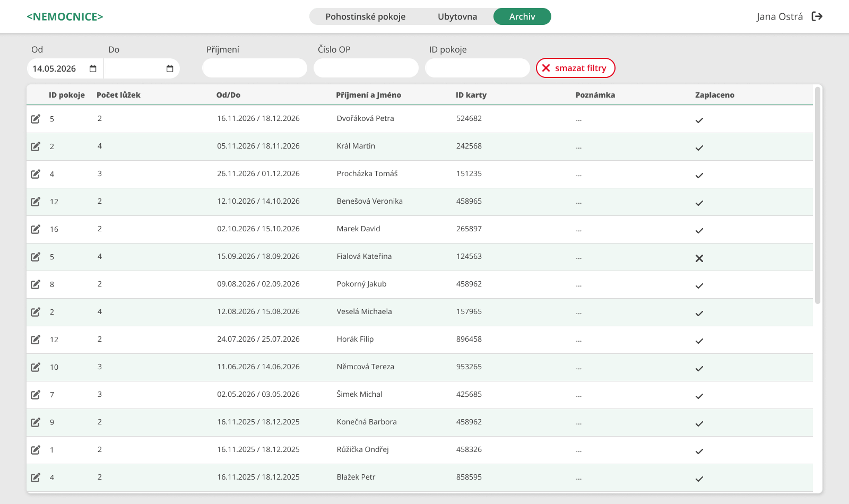This screenshot has width=849, height=504.
Task: Click edit icon for Benešová Veronika
Action: tap(36, 202)
